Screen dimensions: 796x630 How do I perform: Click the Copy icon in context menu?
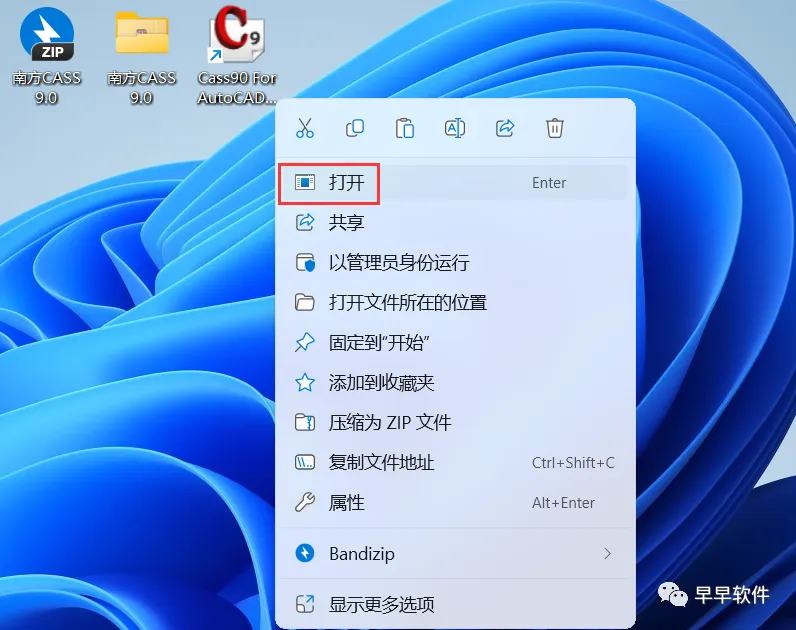pos(355,128)
